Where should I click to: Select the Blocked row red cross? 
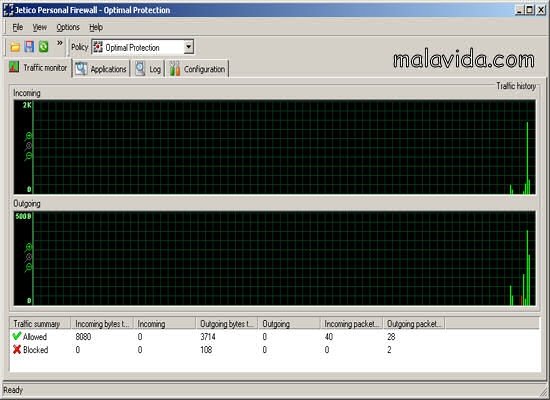pos(16,349)
